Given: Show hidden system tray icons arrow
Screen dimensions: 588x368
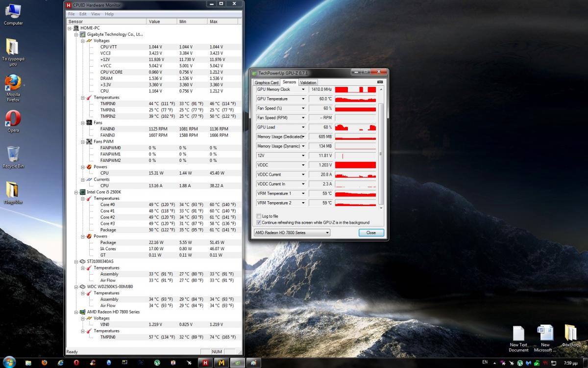Looking at the screenshot, I should click(495, 363).
